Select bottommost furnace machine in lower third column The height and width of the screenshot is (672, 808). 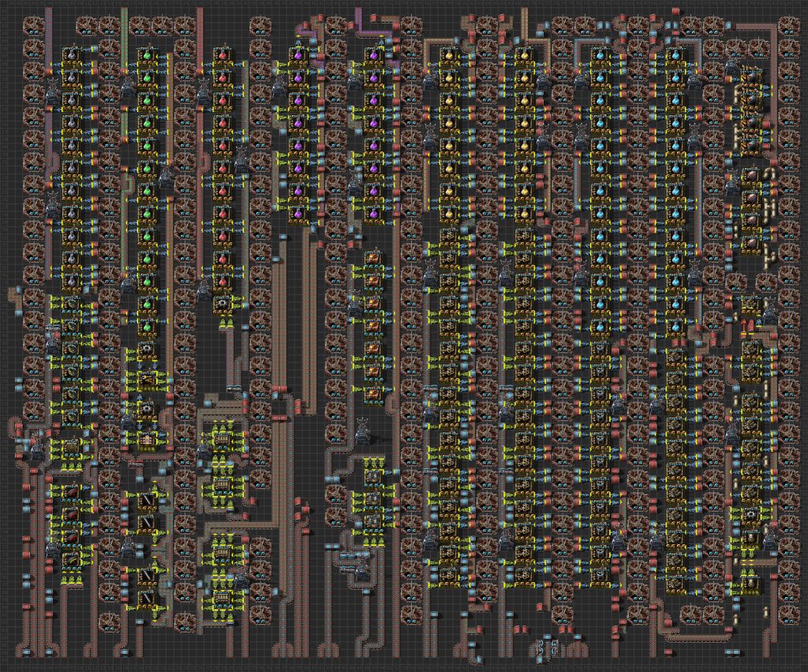tap(223, 598)
